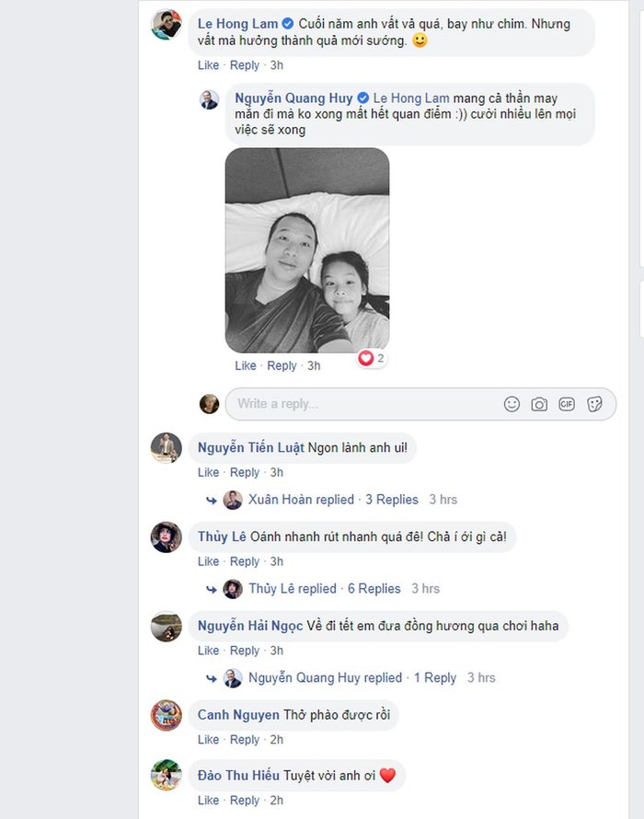Open Le Hong Lam's profile picture

(x=167, y=25)
